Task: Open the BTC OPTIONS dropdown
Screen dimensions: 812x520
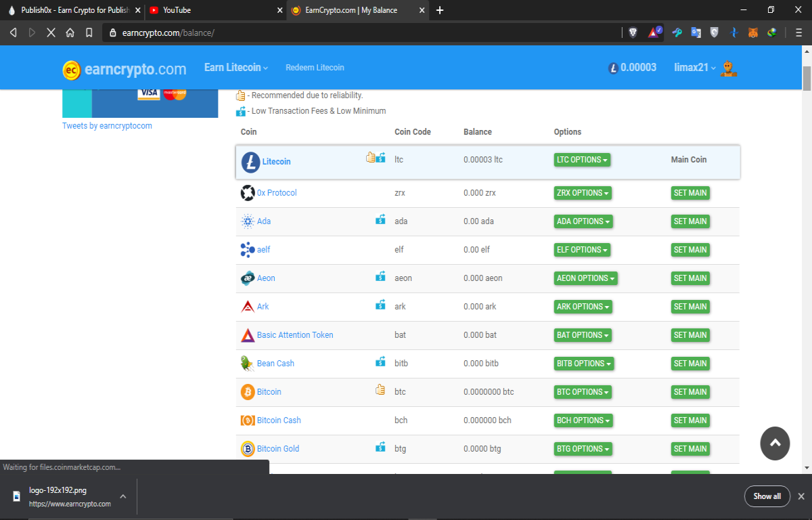Action: coord(583,392)
